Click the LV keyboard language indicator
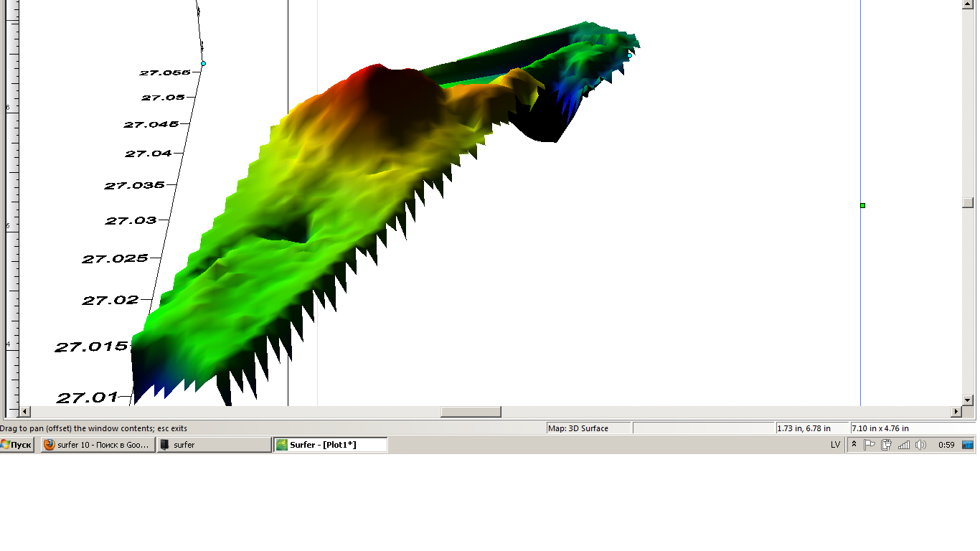980x551 pixels. pyautogui.click(x=835, y=445)
